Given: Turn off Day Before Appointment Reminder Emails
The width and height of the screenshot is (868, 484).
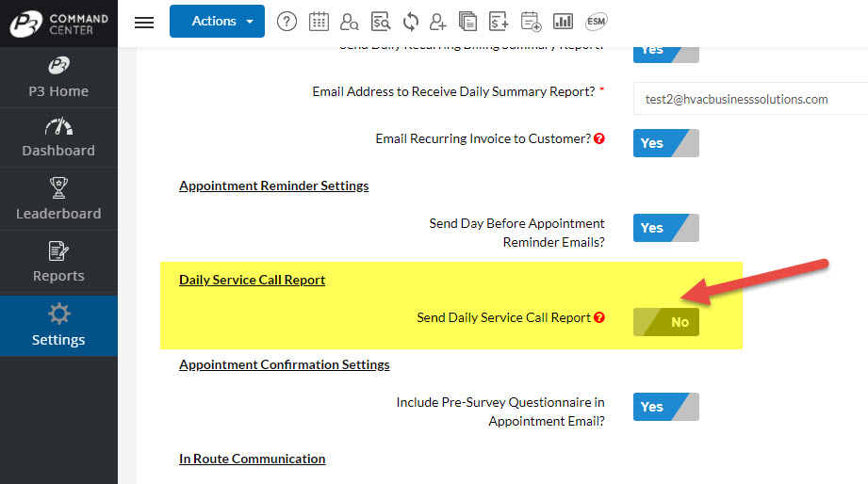Looking at the screenshot, I should (665, 228).
